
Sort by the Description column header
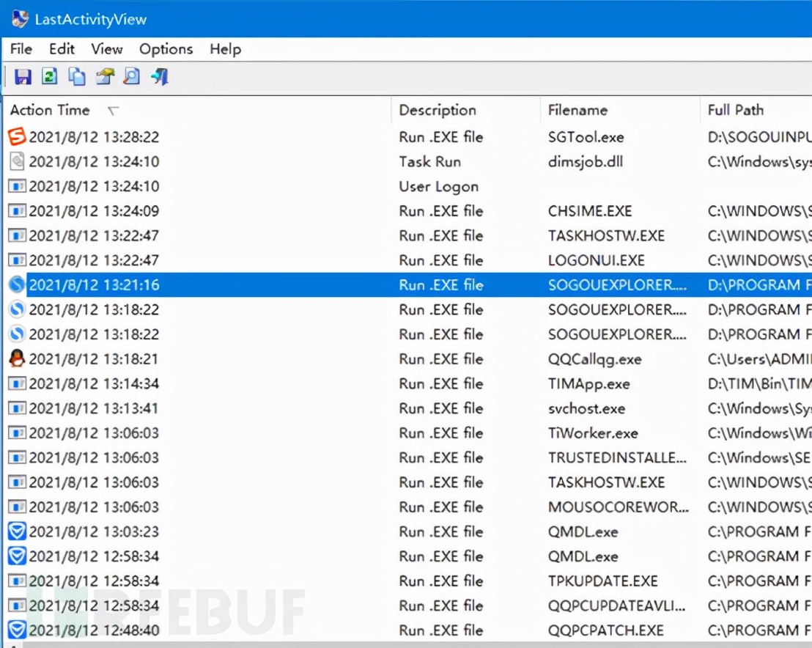(438, 111)
